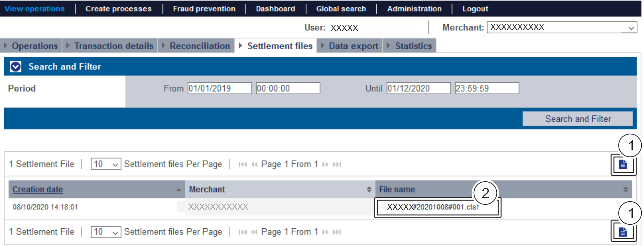Collapse the Search and Filter panel
Viewport: 644px width, 246px height.
click(15, 67)
